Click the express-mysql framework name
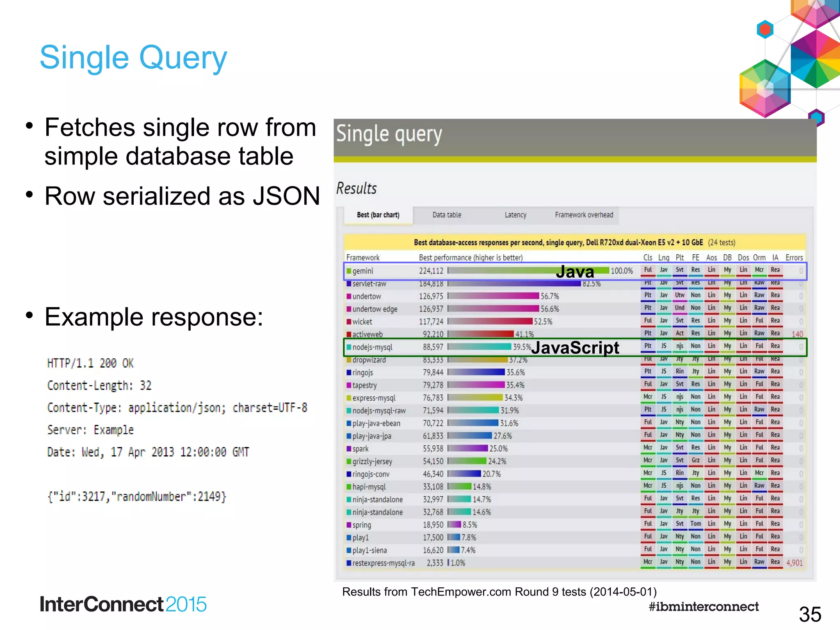The image size is (840, 630). click(374, 398)
